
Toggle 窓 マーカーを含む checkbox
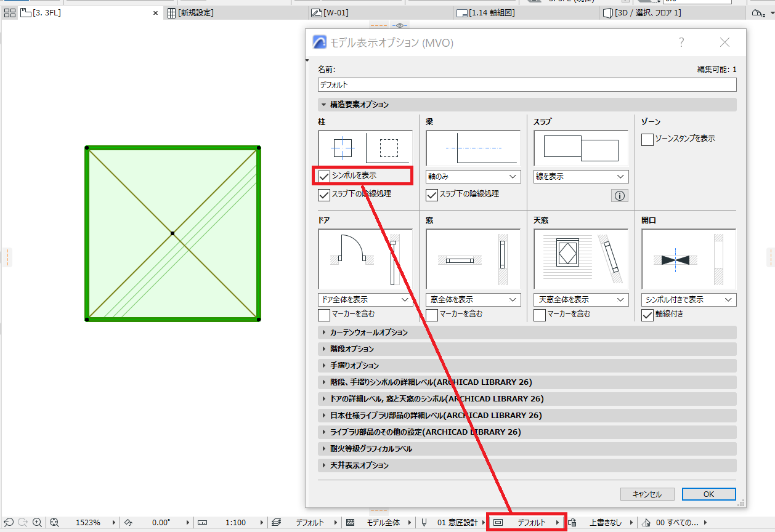[432, 315]
